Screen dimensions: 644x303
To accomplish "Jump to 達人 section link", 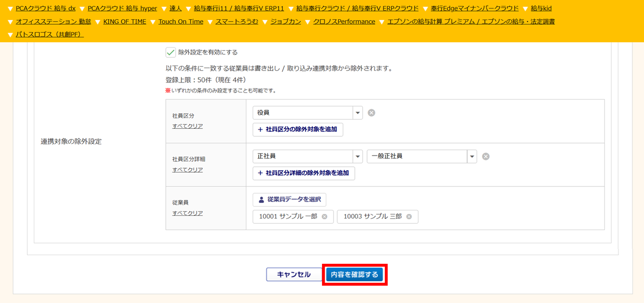I will coord(176,9).
